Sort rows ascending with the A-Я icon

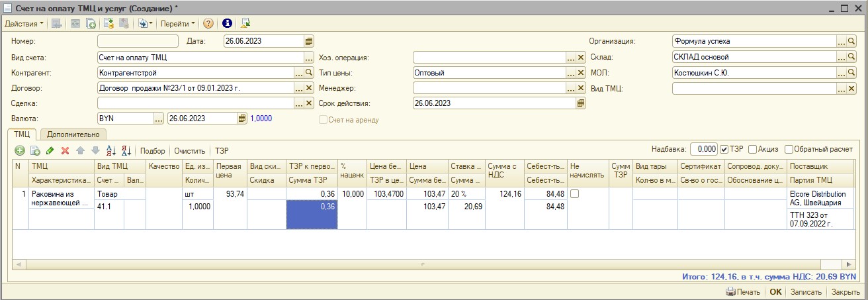[111, 150]
